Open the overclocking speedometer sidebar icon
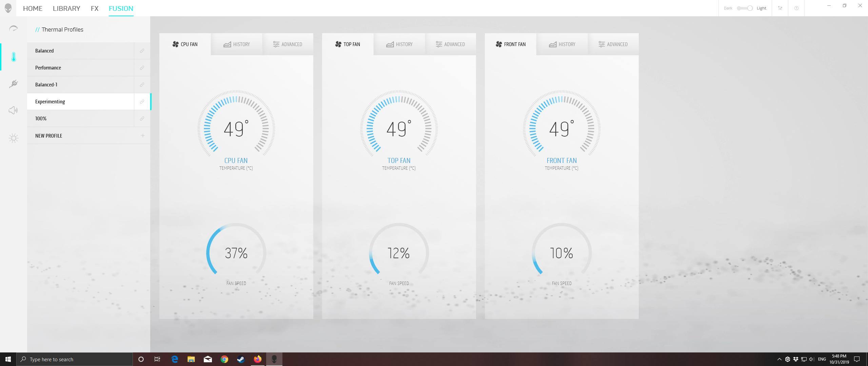The height and width of the screenshot is (366, 868). pyautogui.click(x=13, y=28)
